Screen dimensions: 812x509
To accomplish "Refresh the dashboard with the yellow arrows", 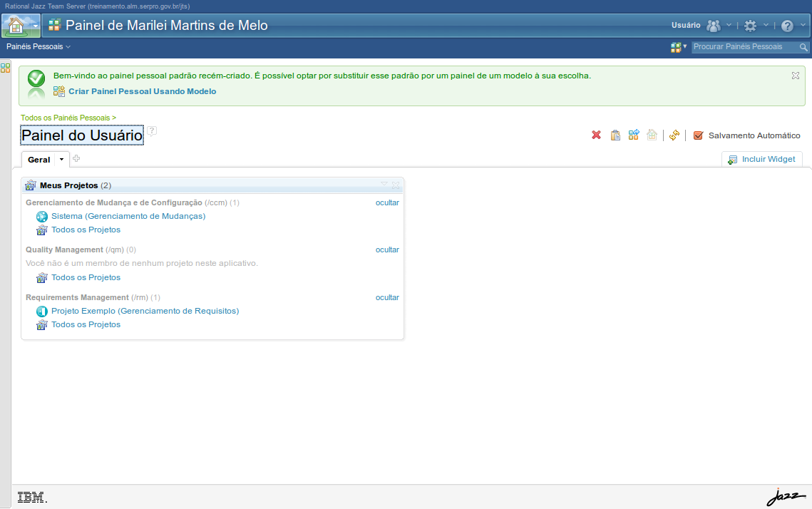I will point(674,135).
